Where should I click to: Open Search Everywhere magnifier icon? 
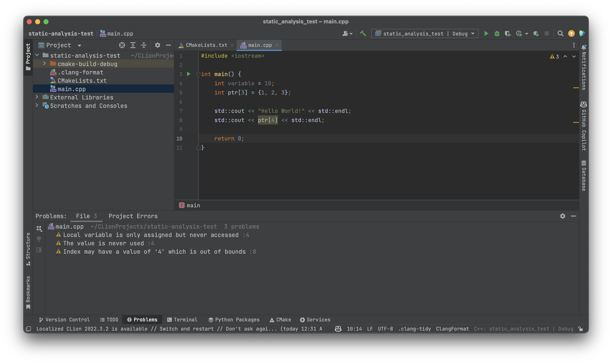560,34
